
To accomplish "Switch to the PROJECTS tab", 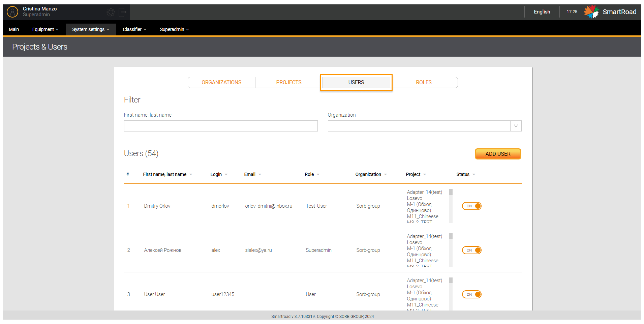I will [x=289, y=83].
